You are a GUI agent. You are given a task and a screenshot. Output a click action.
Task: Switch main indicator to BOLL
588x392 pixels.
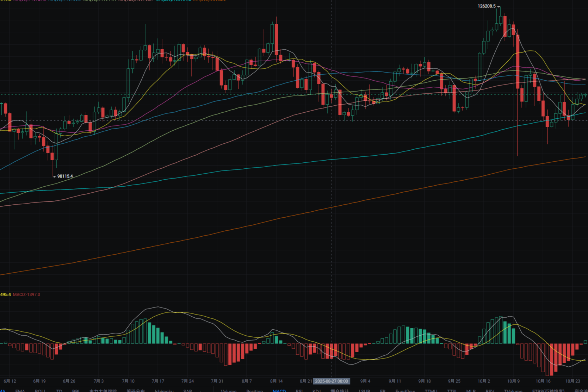point(40,390)
